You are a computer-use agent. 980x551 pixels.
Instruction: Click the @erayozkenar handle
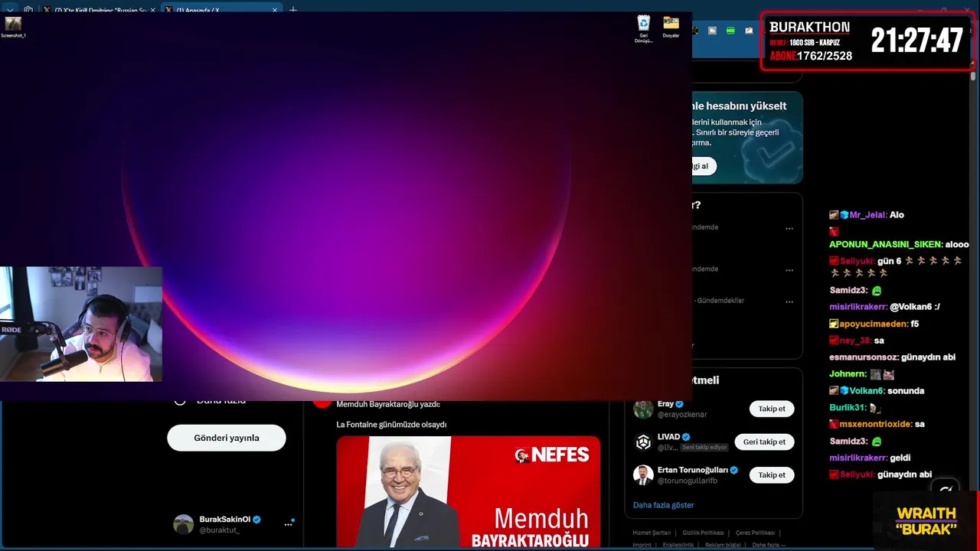tap(682, 414)
